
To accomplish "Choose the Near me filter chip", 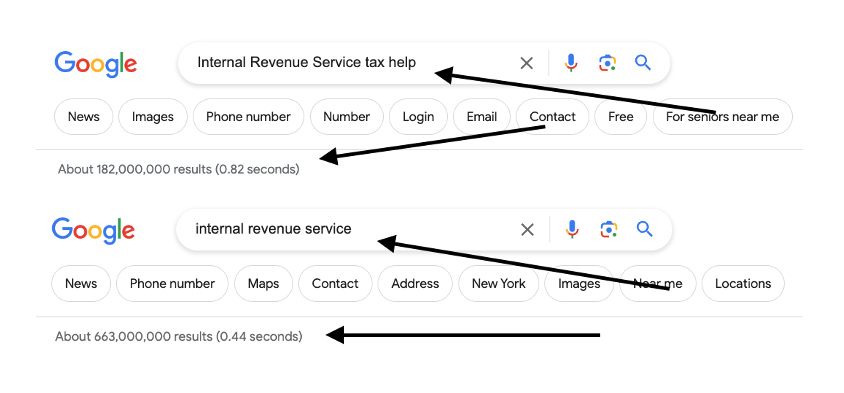I will click(658, 284).
